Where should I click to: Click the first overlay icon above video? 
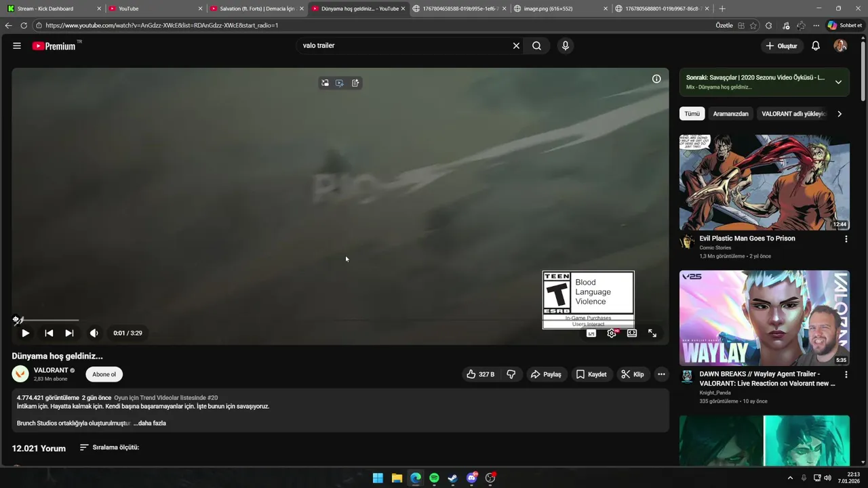325,83
